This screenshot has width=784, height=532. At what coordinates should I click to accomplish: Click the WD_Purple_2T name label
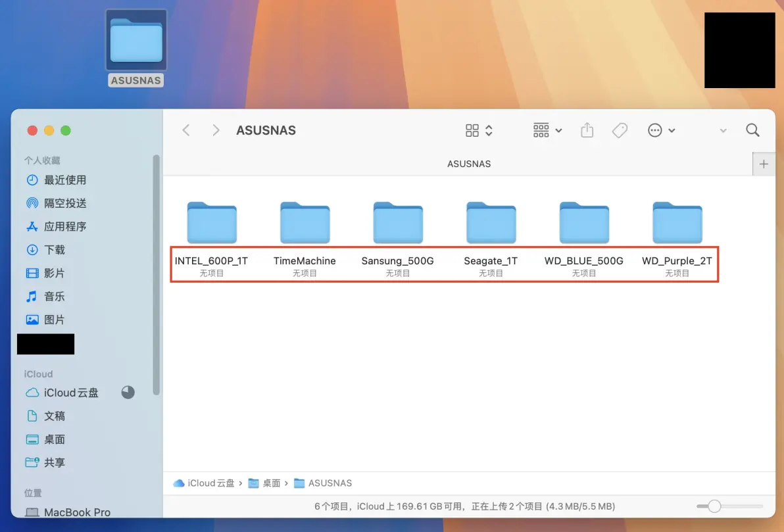coord(677,261)
